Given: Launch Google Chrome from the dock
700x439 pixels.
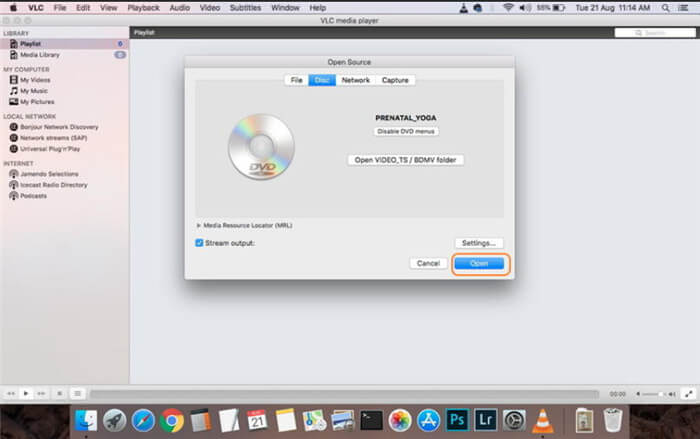Looking at the screenshot, I should pos(171,419).
